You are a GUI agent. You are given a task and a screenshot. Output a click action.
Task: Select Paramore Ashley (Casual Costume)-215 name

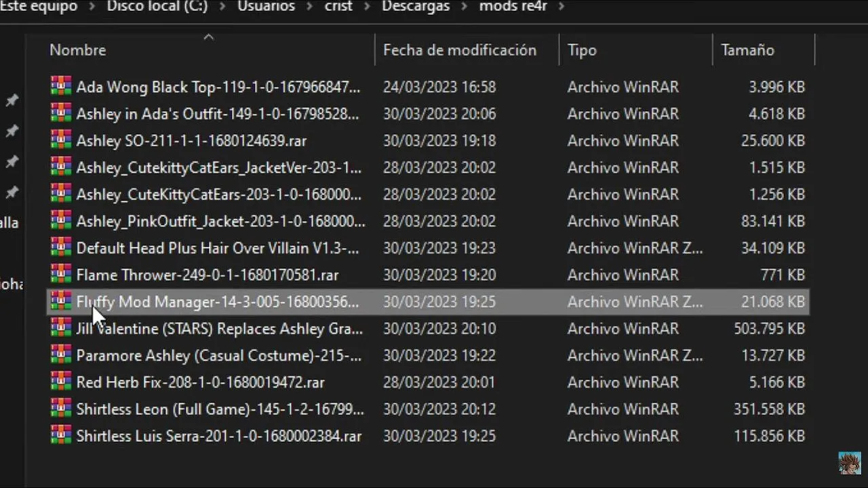219,356
